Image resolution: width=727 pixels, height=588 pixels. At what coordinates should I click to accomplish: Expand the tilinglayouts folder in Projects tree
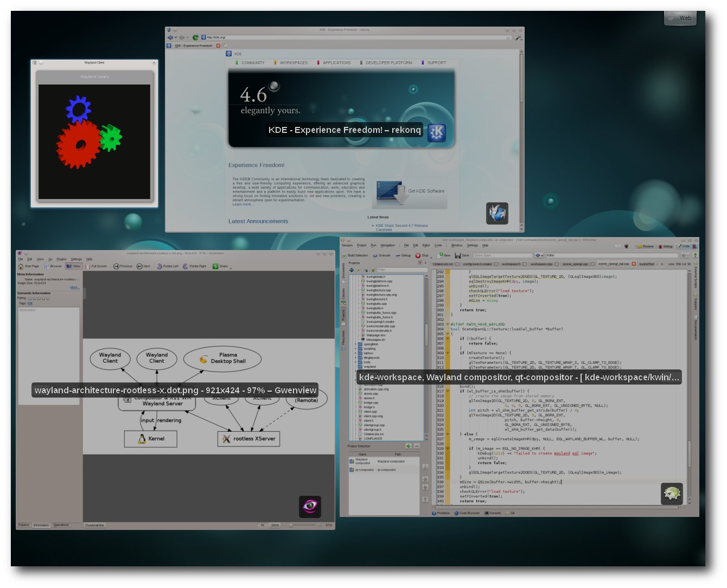pyautogui.click(x=355, y=357)
